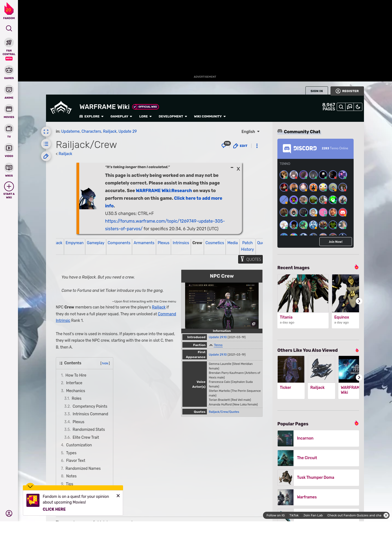Open the Command Intrinsic link
The image size is (392, 545).
tap(167, 314)
